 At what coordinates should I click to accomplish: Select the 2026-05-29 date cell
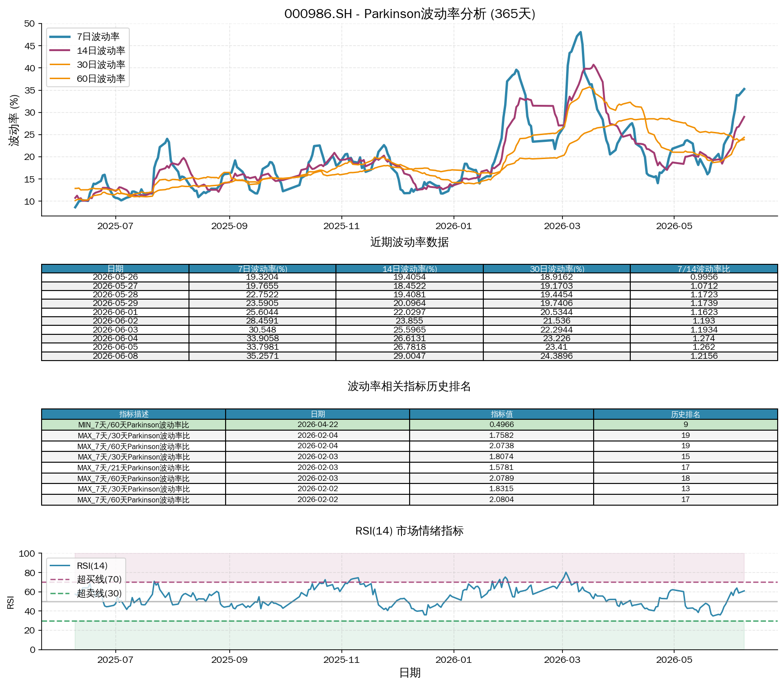115,303
